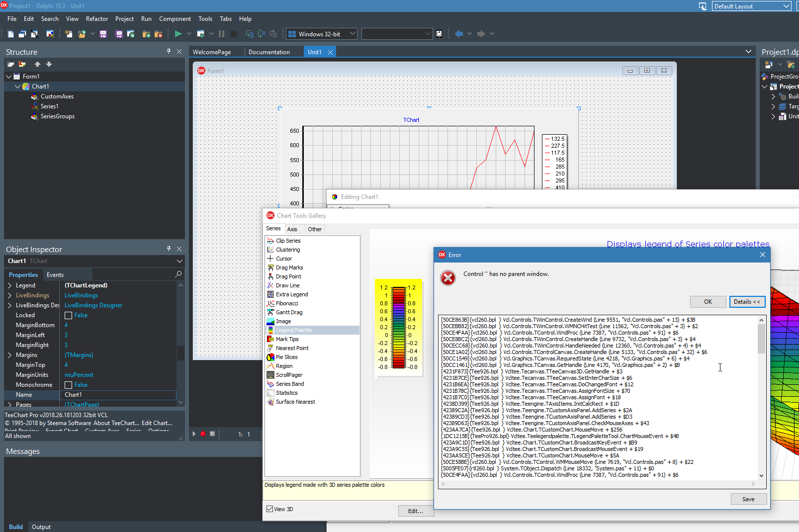Click the macro play triangle icon
The width and height of the screenshot is (799, 532).
[194, 434]
